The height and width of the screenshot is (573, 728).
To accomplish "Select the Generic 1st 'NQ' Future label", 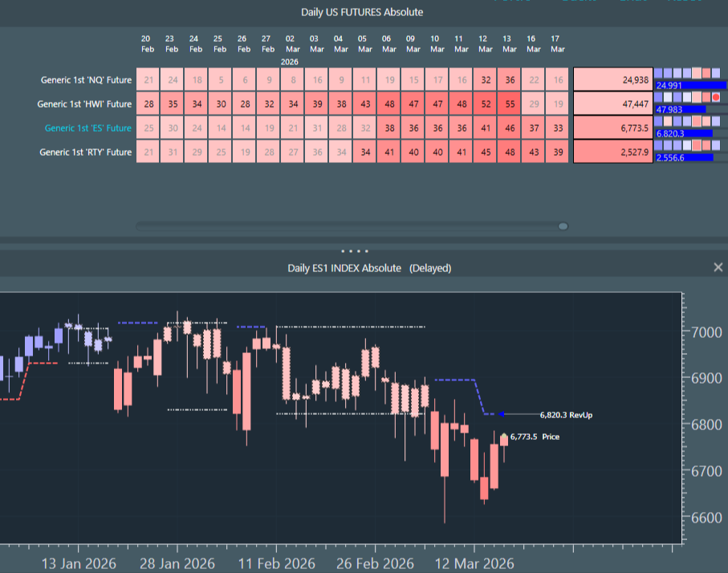I will [x=86, y=79].
